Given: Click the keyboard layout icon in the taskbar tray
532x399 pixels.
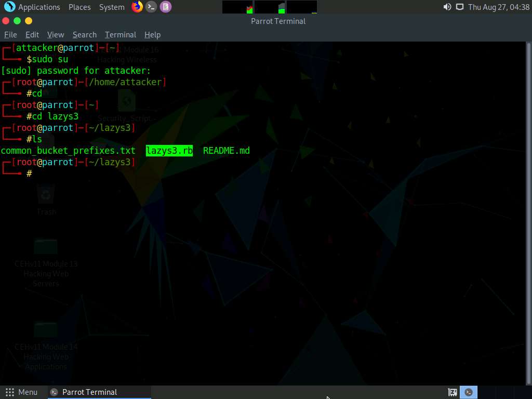Looking at the screenshot, I should point(452,392).
